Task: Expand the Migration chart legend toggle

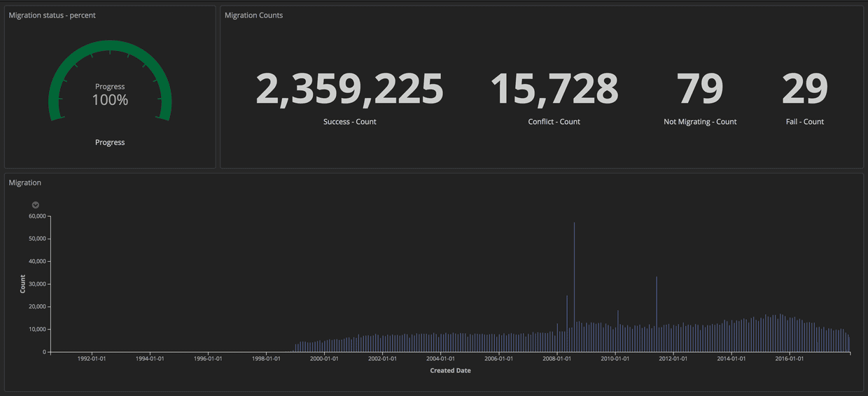Action: 36,205
